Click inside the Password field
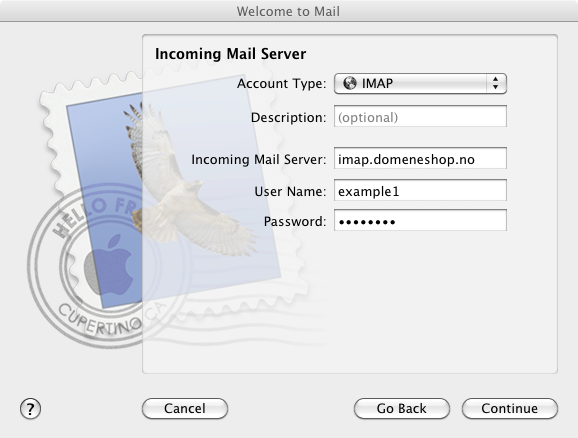This screenshot has height=438, width=578. (x=420, y=220)
